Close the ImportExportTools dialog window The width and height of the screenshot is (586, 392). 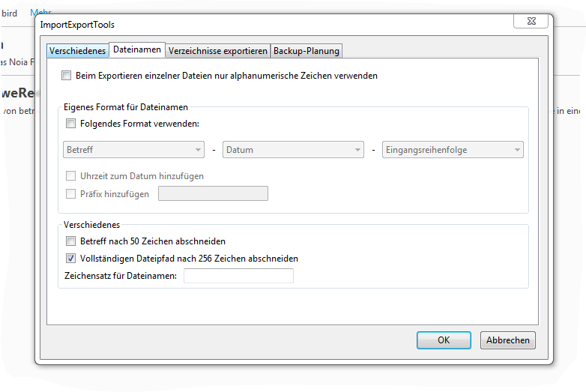click(531, 22)
